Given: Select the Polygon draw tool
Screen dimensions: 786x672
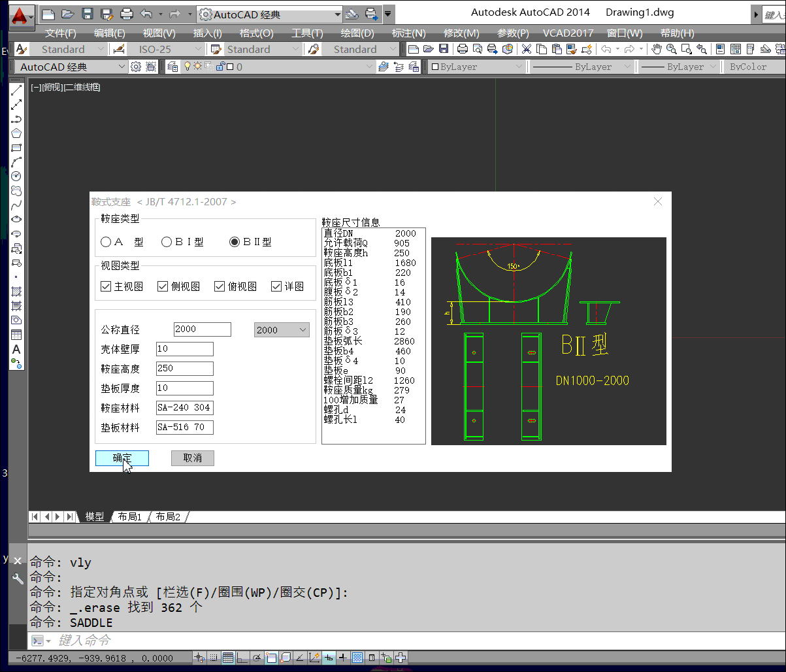Looking at the screenshot, I should (16, 133).
